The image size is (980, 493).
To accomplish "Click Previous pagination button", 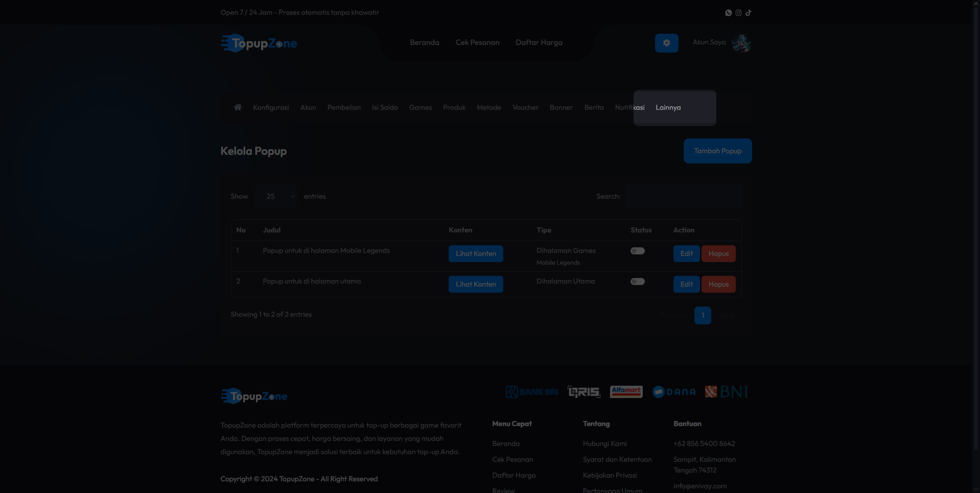I will coord(672,315).
